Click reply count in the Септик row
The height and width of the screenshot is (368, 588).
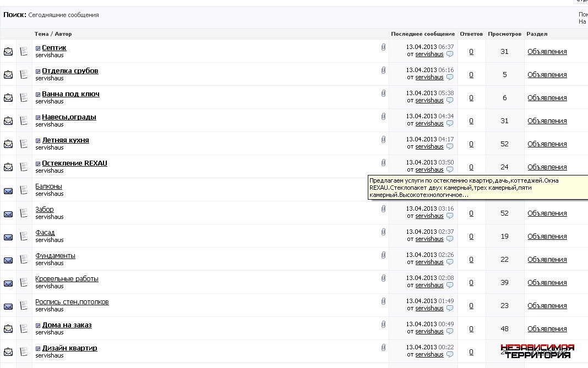471,52
